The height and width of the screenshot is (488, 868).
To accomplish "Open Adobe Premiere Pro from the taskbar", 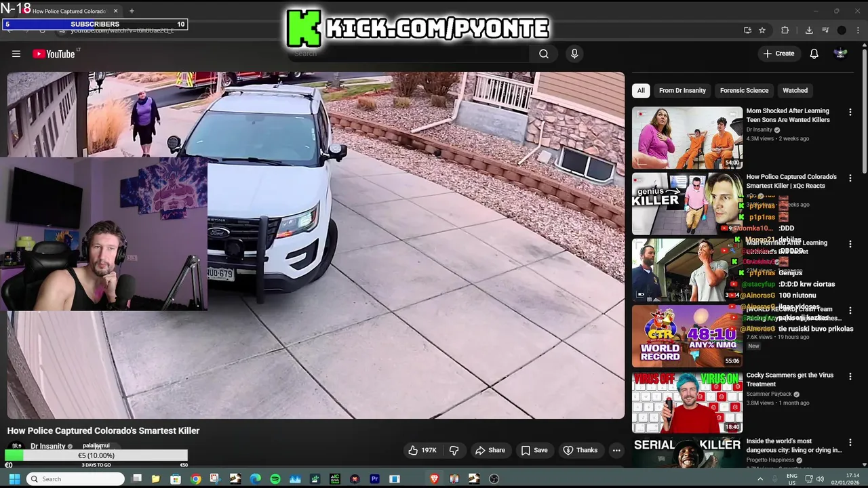I will 374,479.
